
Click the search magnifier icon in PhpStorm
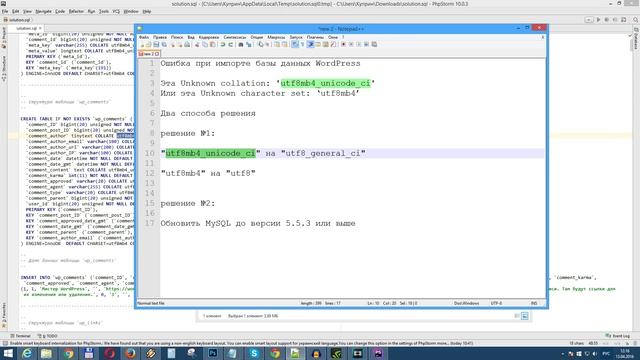pyautogui.click(x=636, y=20)
